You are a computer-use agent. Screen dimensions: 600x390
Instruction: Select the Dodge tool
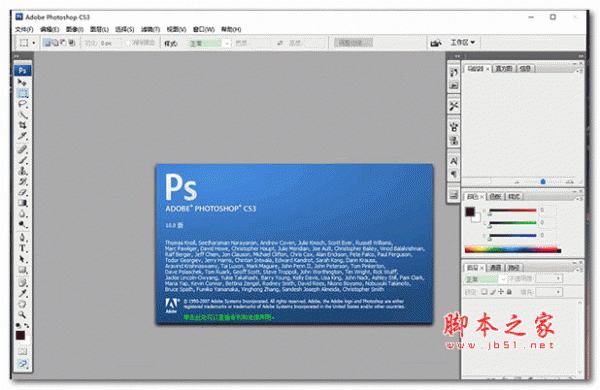pyautogui.click(x=22, y=224)
